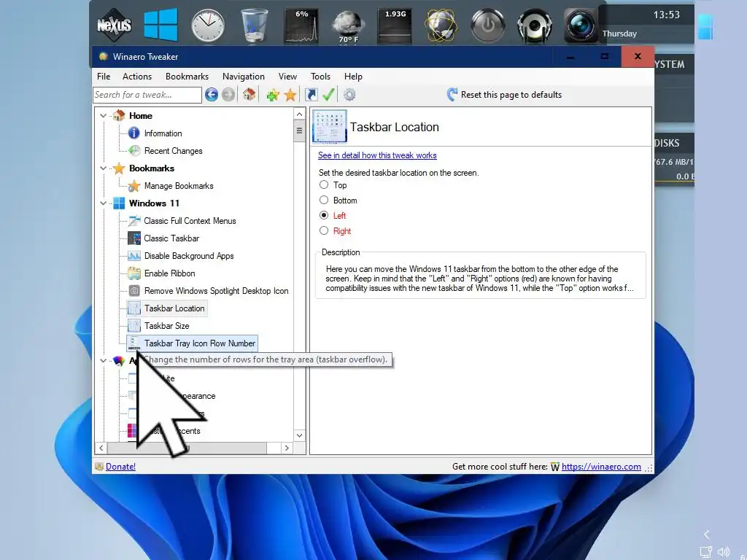Collapse the Home tree node
The width and height of the screenshot is (747, 560).
(x=103, y=116)
